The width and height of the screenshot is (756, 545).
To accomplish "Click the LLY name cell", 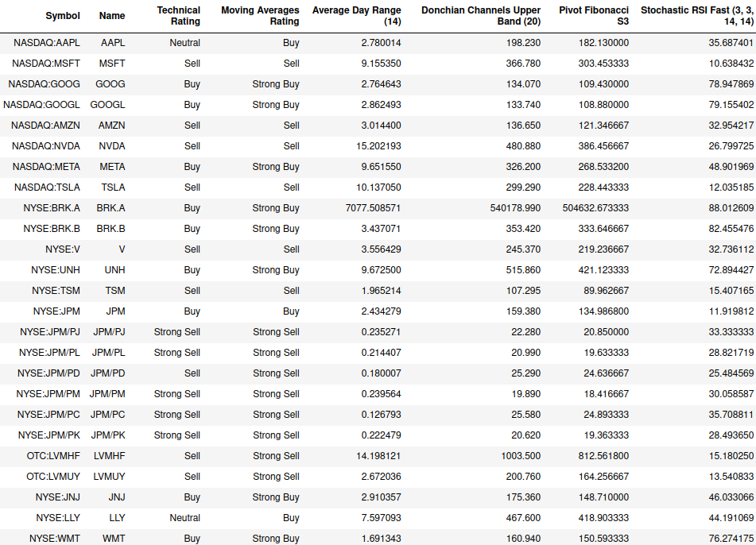I will click(x=115, y=518).
